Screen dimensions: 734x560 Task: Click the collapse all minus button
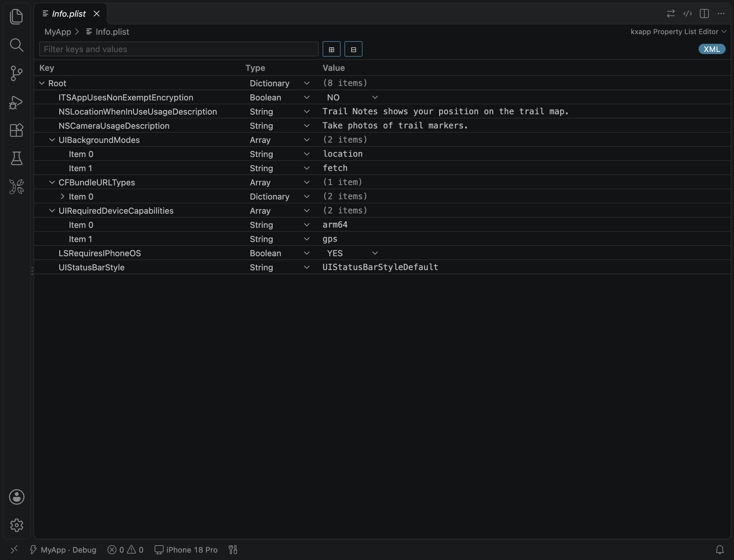pyautogui.click(x=353, y=49)
